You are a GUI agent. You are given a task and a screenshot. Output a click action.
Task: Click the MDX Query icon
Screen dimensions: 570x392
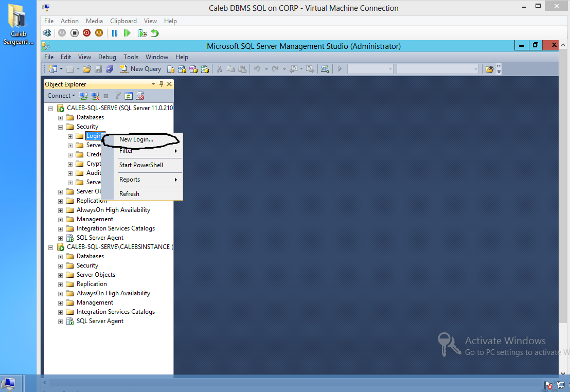click(182, 69)
